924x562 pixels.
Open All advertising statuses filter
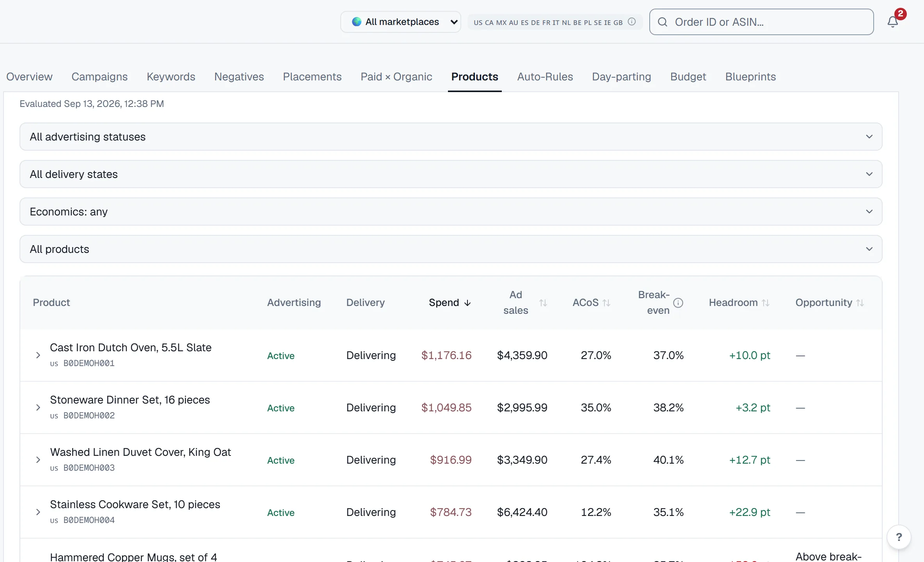(x=451, y=137)
